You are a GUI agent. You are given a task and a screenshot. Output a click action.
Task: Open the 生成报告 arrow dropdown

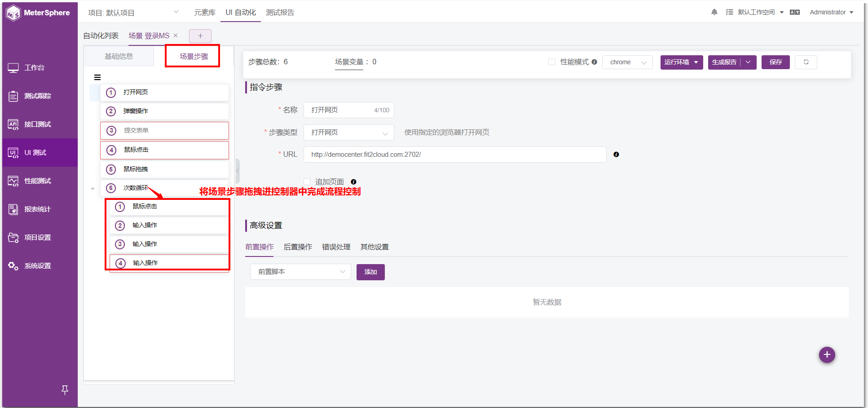point(748,62)
